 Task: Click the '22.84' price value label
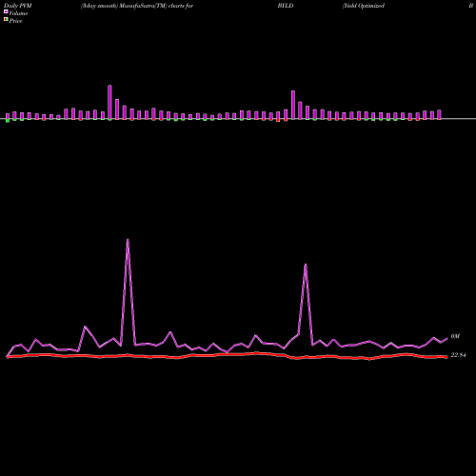pos(458,355)
